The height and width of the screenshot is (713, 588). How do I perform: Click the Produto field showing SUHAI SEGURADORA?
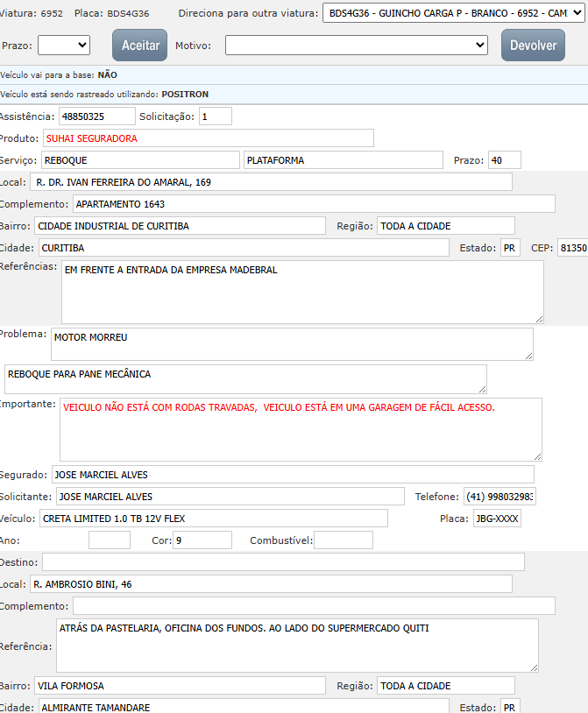click(208, 138)
